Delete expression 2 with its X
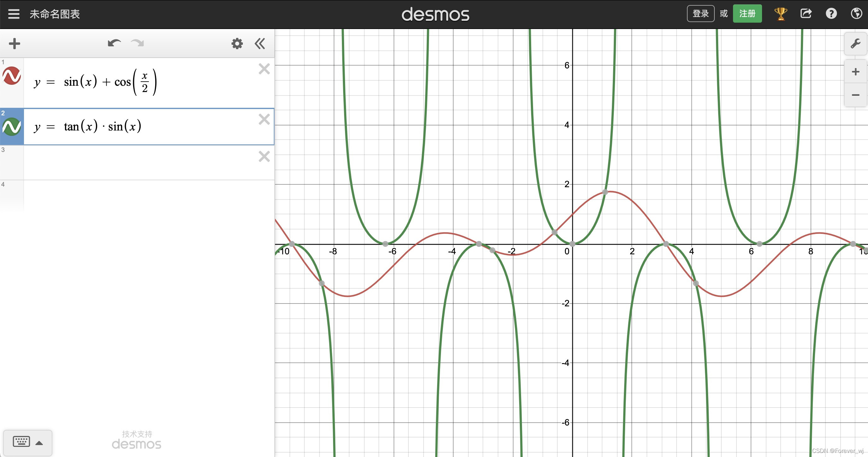The image size is (868, 457). pyautogui.click(x=264, y=119)
